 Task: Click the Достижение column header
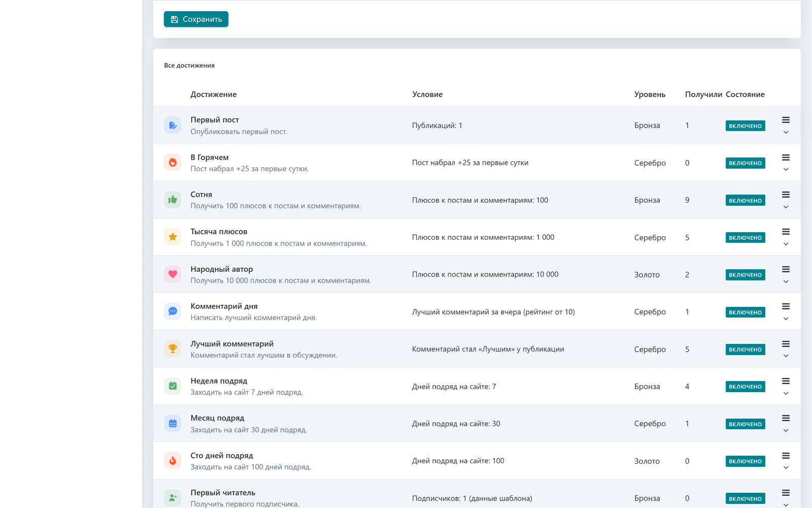point(214,94)
